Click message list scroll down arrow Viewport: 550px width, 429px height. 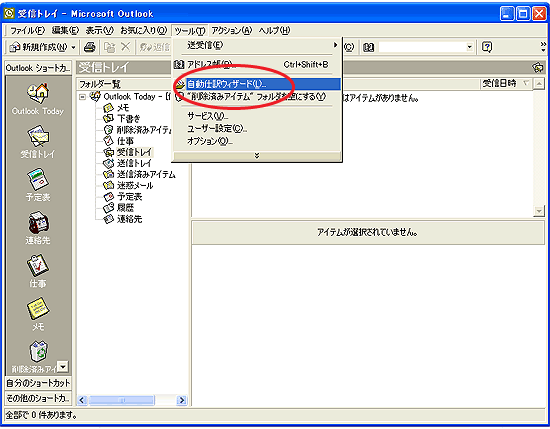[538, 211]
